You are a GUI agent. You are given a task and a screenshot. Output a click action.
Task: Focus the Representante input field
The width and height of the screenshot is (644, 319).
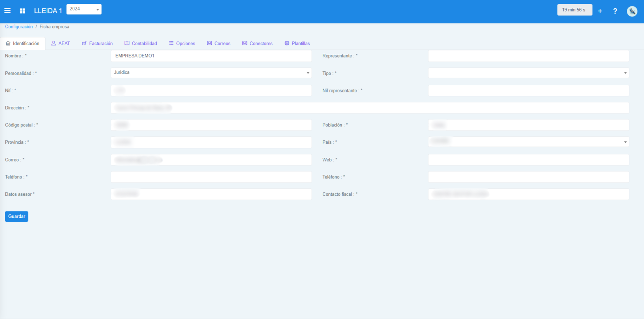(x=528, y=56)
